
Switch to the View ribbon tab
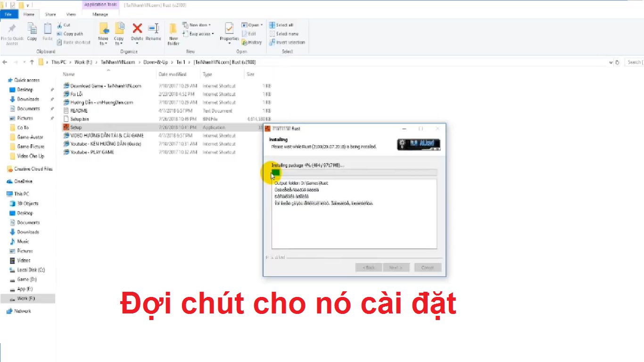click(x=71, y=14)
